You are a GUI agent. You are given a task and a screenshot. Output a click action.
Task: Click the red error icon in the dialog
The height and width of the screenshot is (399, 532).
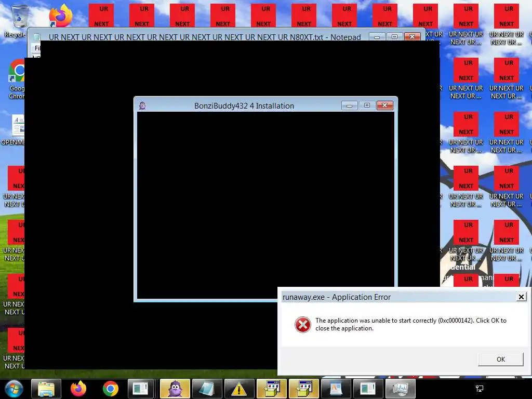tap(303, 325)
